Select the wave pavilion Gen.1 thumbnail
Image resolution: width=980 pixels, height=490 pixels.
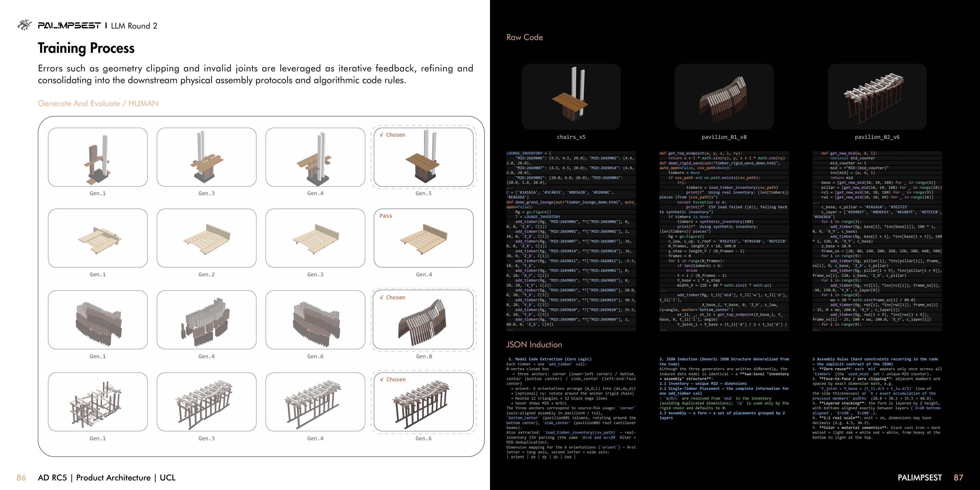click(x=98, y=320)
